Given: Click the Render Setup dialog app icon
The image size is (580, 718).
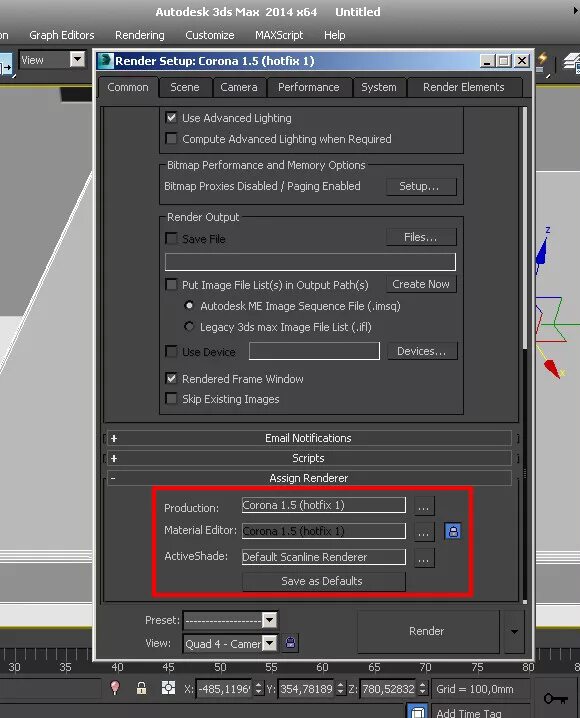Looking at the screenshot, I should click(106, 61).
